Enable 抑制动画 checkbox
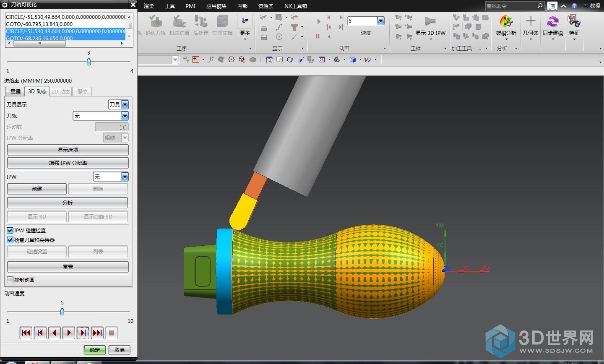The width and height of the screenshot is (604, 364). point(10,280)
